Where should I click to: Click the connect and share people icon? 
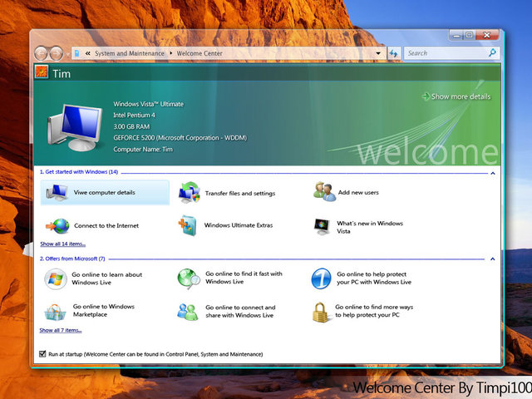(187, 312)
